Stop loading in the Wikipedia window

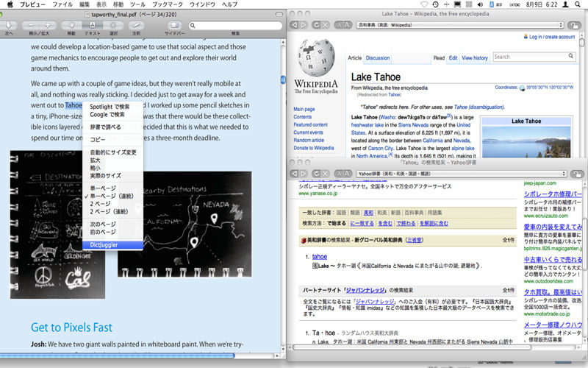pyautogui.click(x=326, y=25)
